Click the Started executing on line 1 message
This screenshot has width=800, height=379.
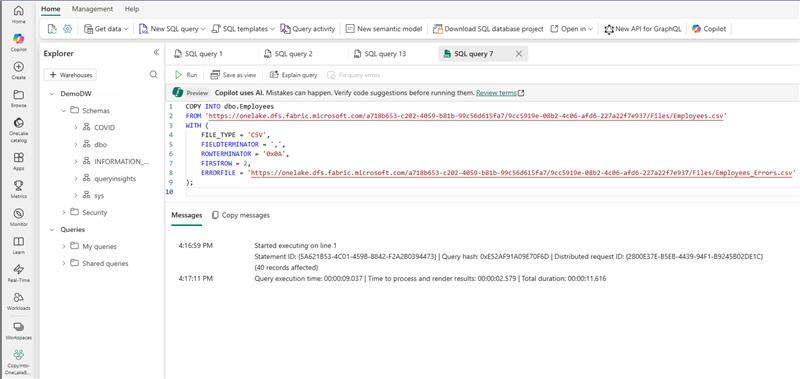(x=295, y=245)
